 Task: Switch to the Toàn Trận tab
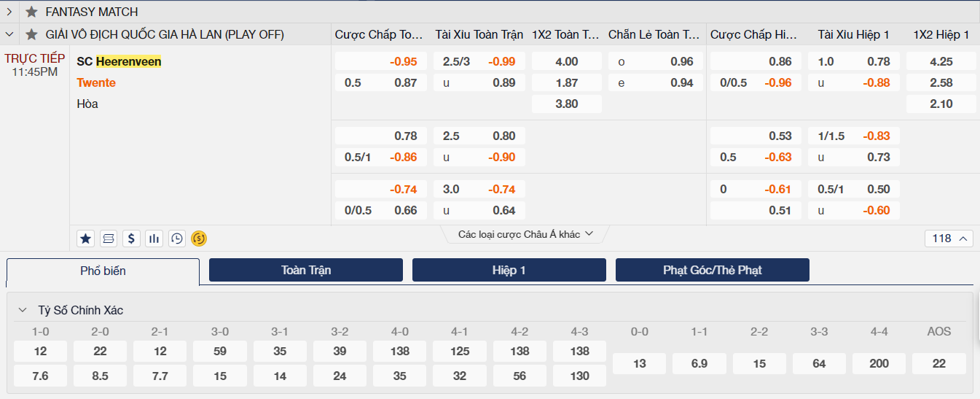pos(306,270)
